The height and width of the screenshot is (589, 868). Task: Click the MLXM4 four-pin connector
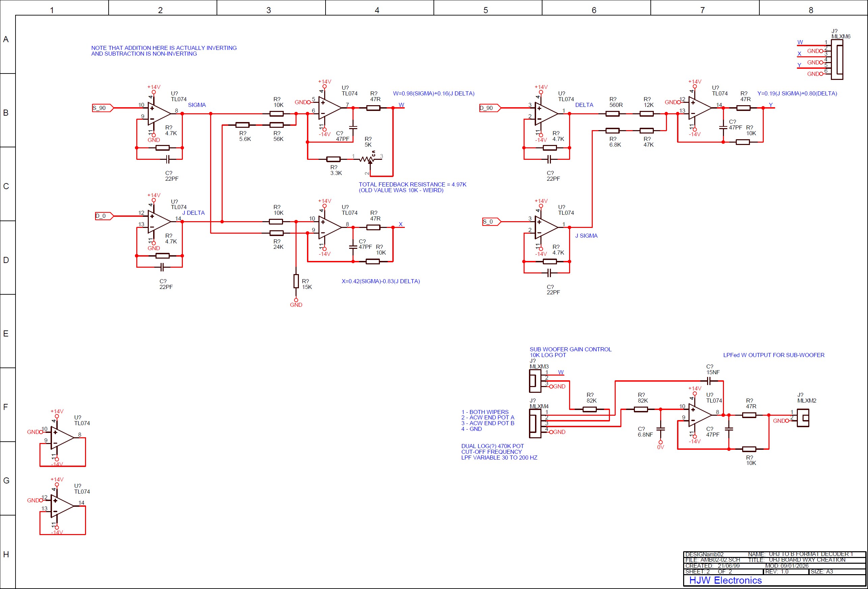click(x=535, y=423)
